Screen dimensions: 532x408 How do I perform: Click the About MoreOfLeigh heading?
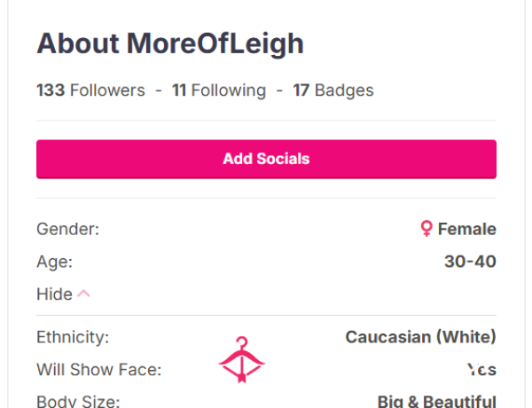[170, 43]
